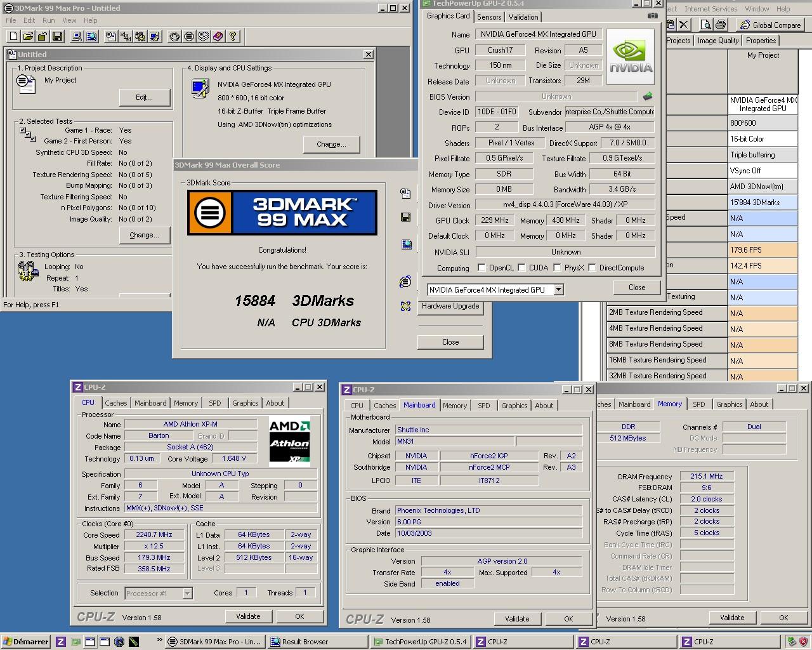Click the Open project folder icon
The width and height of the screenshot is (812, 650).
(x=29, y=36)
